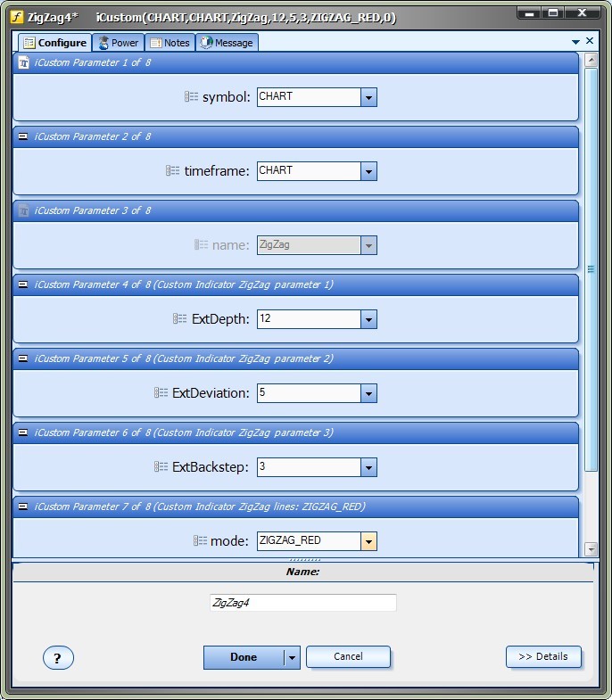Click list icon beside ExtDepth label
The height and width of the screenshot is (700, 612).
pos(179,318)
